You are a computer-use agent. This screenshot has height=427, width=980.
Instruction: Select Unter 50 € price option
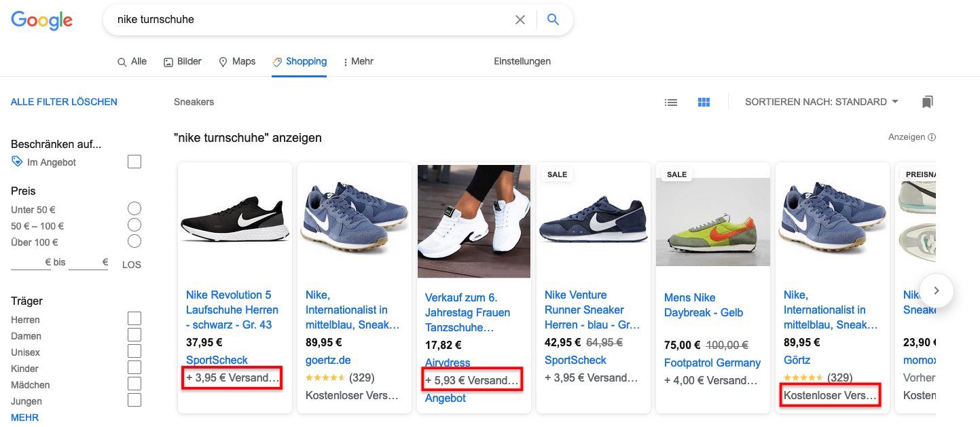coord(134,208)
